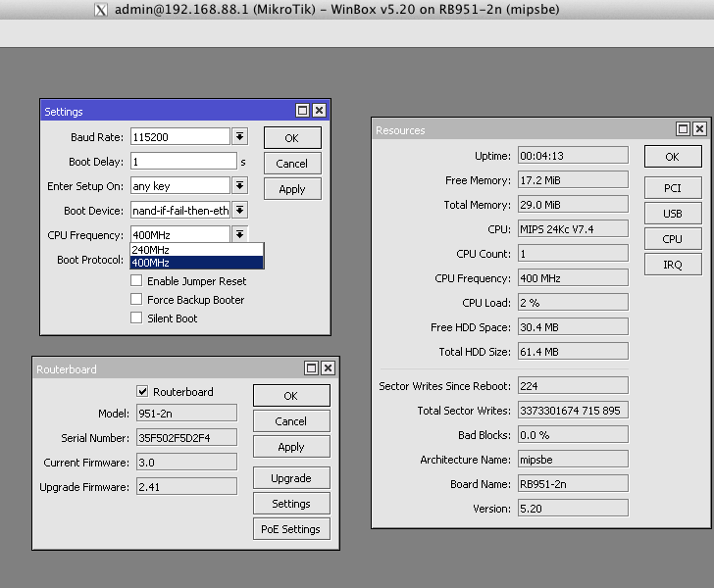The image size is (714, 588).
Task: Open the Boot Device dropdown arrow
Action: (x=240, y=211)
